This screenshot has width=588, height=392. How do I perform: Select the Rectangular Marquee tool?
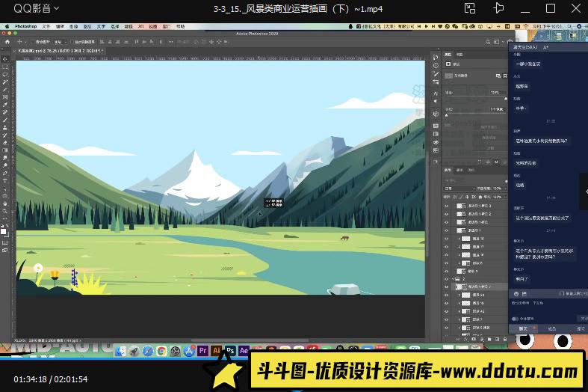(5, 67)
